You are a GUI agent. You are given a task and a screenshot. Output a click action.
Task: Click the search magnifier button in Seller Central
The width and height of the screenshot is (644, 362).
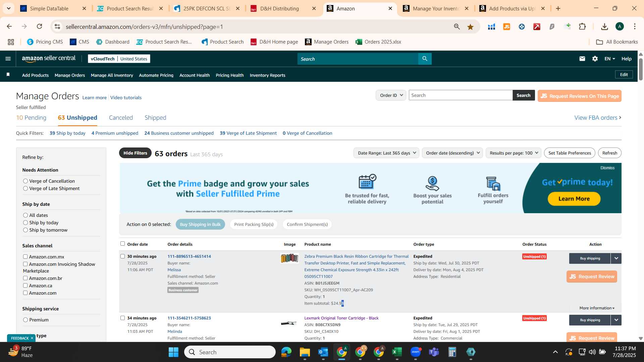click(x=425, y=59)
